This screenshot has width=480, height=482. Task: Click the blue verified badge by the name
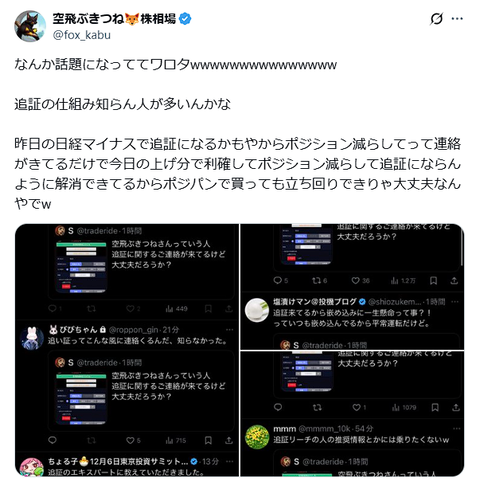coord(185,19)
